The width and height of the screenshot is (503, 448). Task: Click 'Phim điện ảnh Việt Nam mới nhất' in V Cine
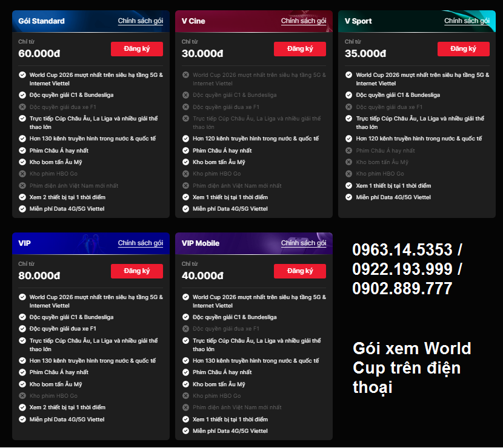click(x=237, y=185)
